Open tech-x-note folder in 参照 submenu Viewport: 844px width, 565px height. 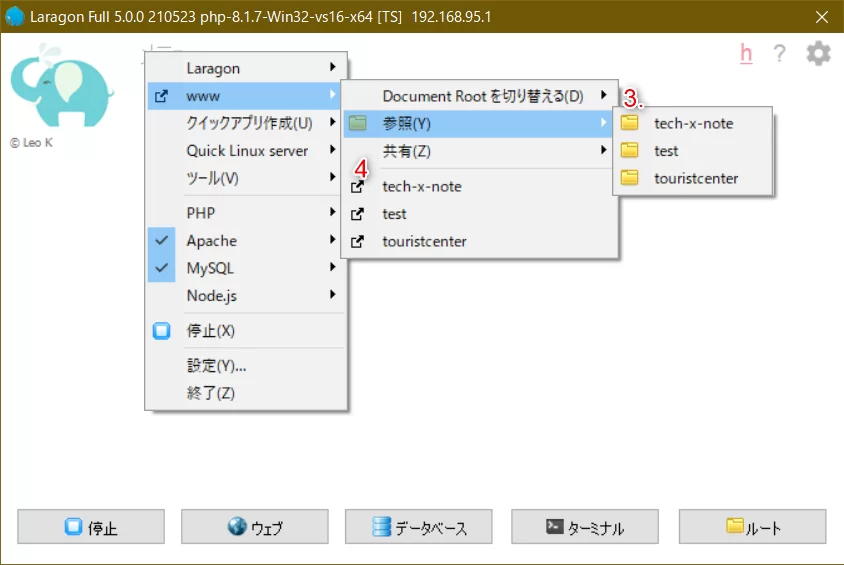[x=693, y=123]
